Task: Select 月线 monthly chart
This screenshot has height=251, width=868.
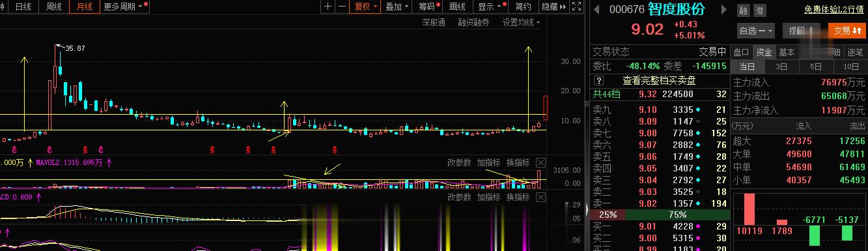Action: (x=85, y=7)
